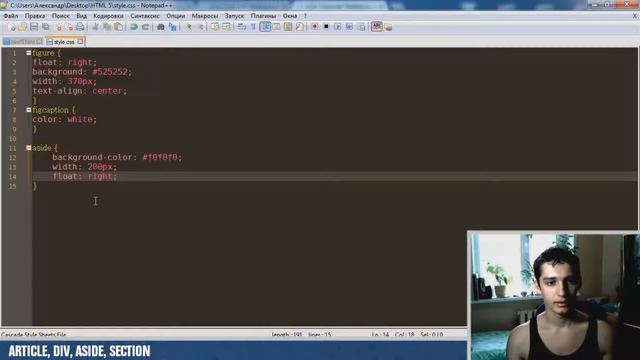Click the Open file toolbar icon
640x360 pixels.
pos(22,27)
